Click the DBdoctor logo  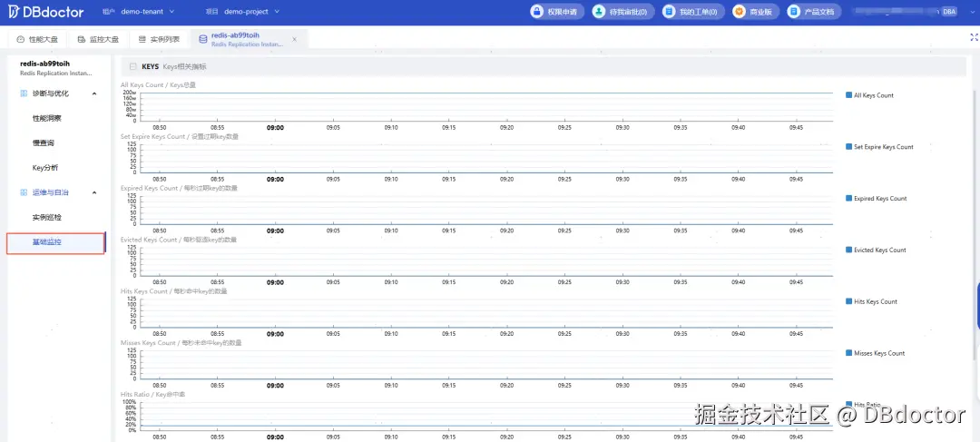pos(46,12)
